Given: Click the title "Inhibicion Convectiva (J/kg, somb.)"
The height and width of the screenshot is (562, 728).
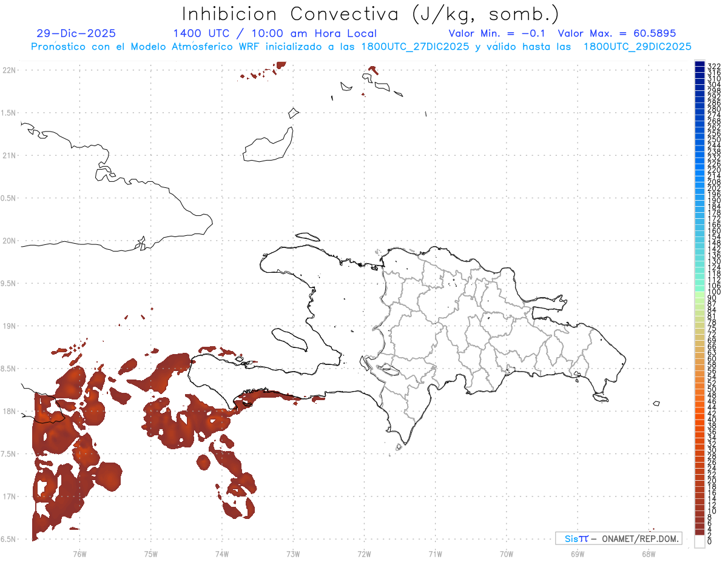Looking at the screenshot, I should click(x=371, y=15).
